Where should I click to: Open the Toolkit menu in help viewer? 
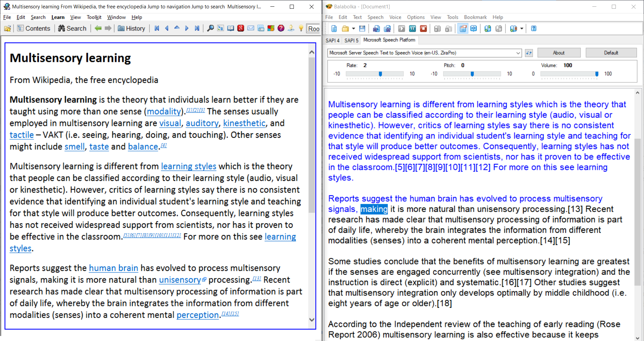click(94, 17)
